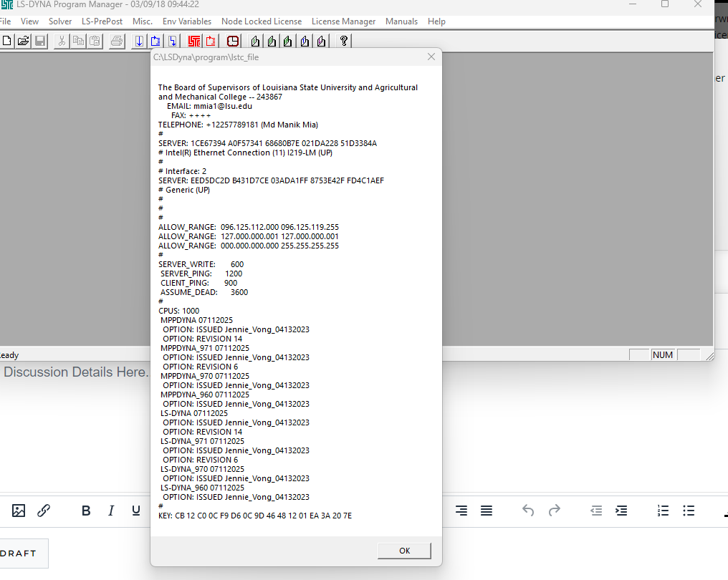Open the LS-PrePost menu

[102, 21]
